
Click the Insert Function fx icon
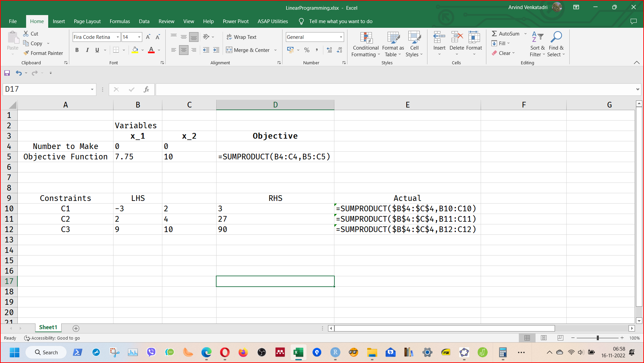[146, 89]
